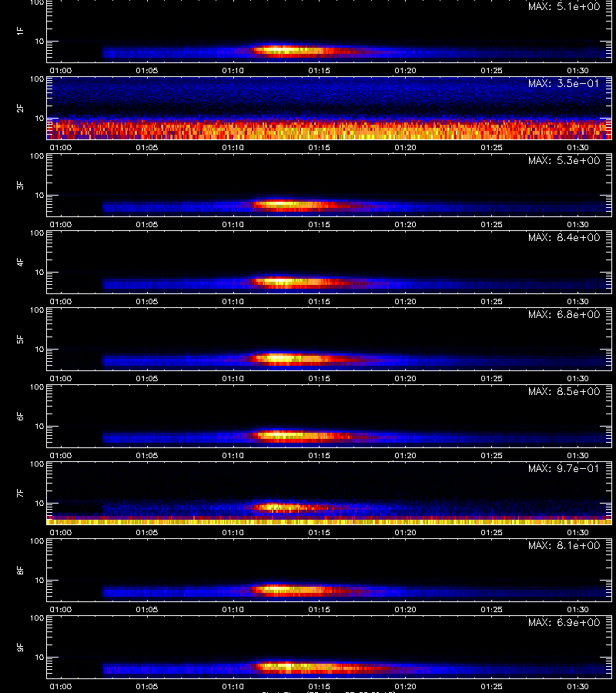This screenshot has width=616, height=693.
Task: Click the 01:25 tick label below the 9F panel
Action: (x=491, y=686)
